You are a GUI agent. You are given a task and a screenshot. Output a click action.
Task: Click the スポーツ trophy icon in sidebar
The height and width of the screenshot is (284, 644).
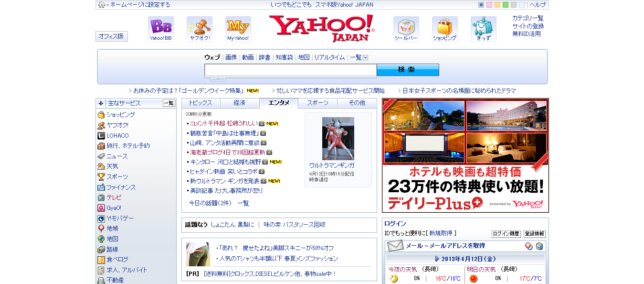[101, 177]
